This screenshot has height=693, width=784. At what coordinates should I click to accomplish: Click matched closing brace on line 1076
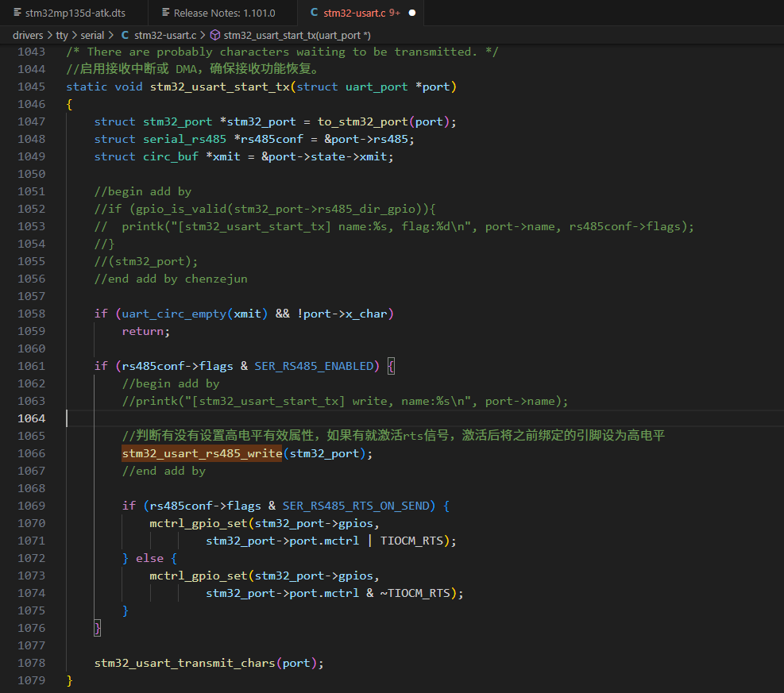(98, 628)
